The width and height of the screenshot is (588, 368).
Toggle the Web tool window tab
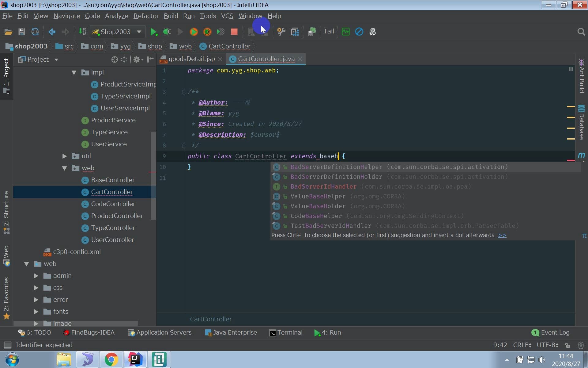pos(6,255)
